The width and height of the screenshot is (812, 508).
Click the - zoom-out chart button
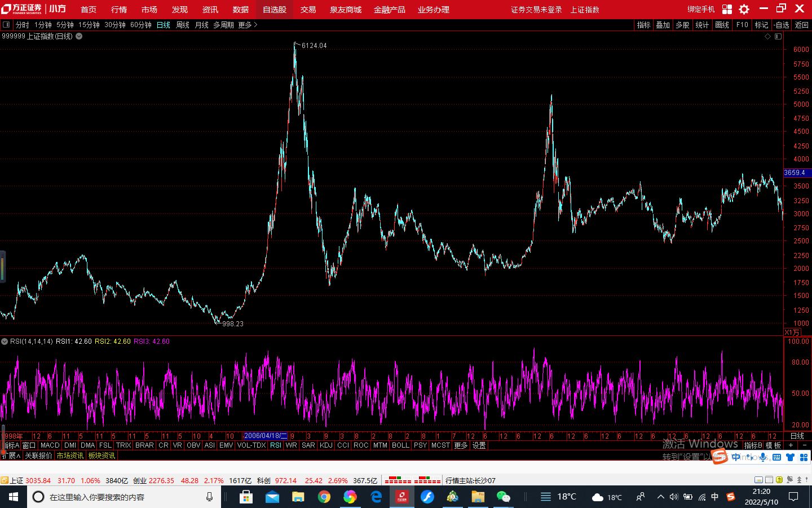pyautogui.click(x=805, y=445)
